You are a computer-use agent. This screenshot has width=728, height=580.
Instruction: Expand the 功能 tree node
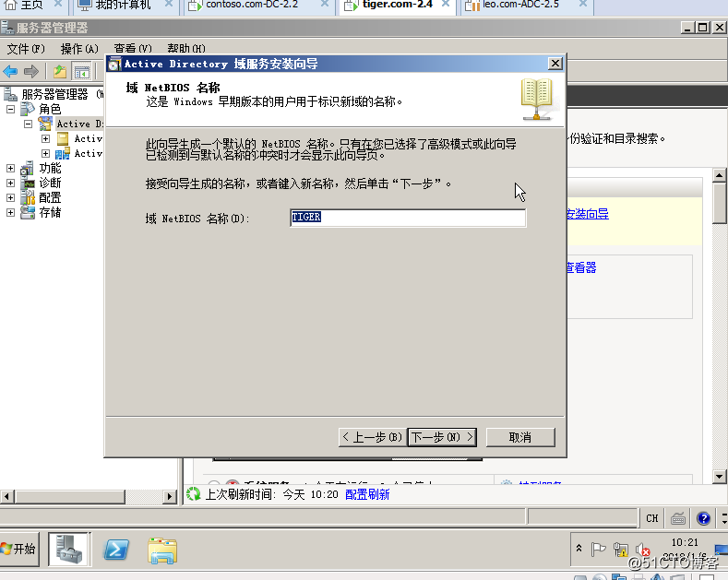point(11,168)
